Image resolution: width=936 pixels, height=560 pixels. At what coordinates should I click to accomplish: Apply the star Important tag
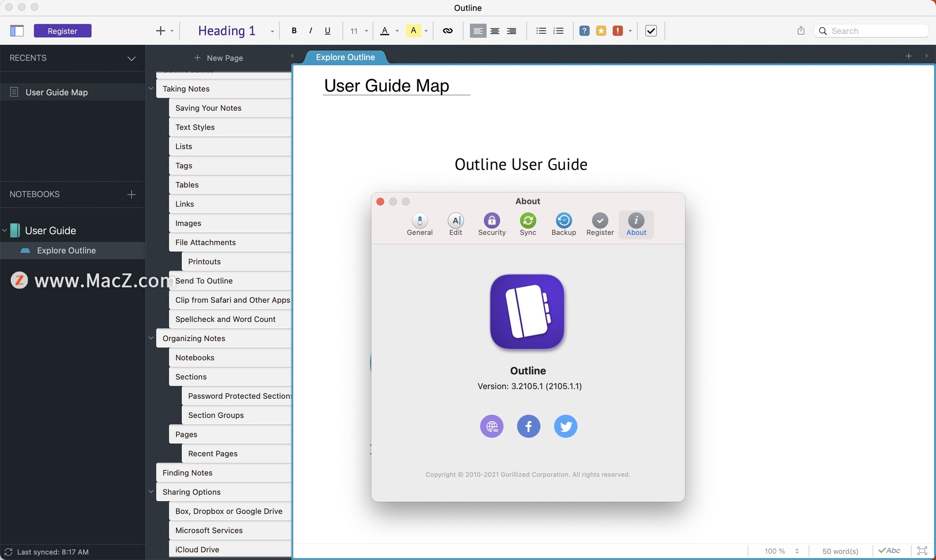pyautogui.click(x=601, y=31)
